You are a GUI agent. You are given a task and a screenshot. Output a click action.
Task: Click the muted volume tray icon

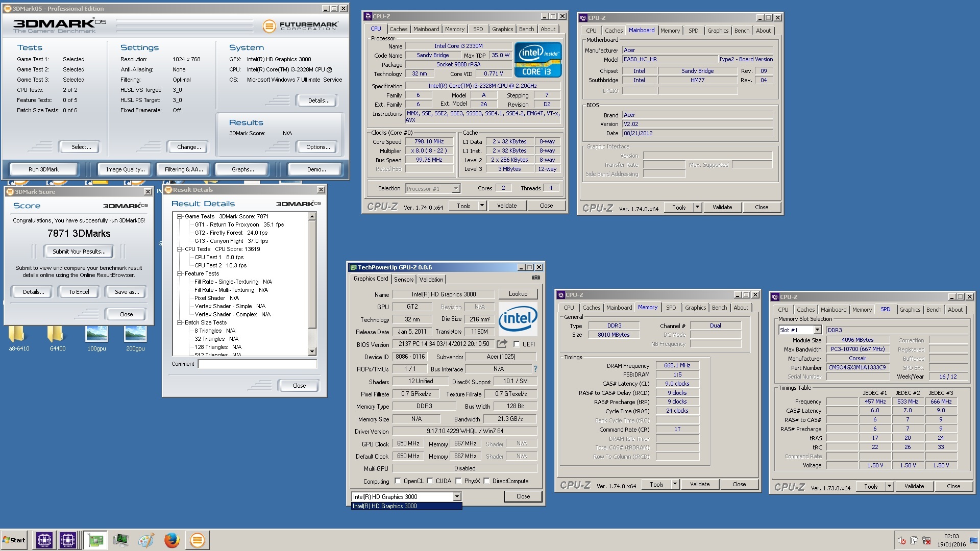[x=901, y=541]
